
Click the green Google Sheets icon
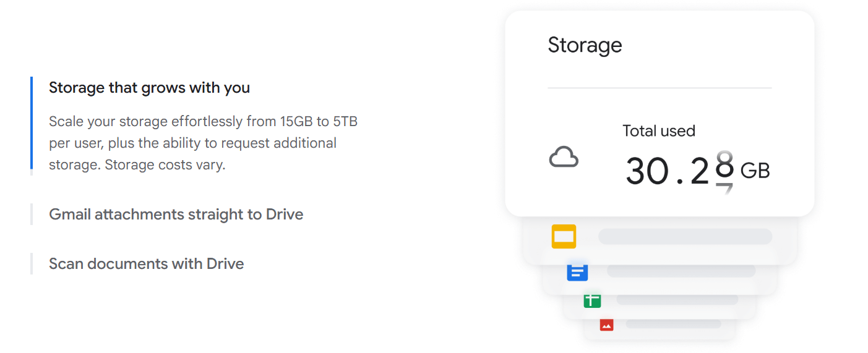tap(592, 300)
